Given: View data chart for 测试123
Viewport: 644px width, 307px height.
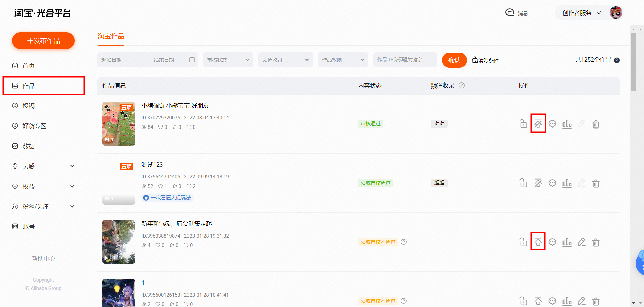Looking at the screenshot, I should (x=567, y=183).
